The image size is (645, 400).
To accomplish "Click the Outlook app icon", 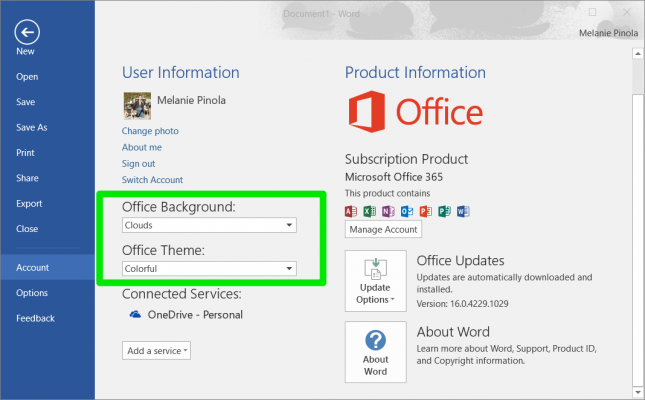I will pos(407,211).
